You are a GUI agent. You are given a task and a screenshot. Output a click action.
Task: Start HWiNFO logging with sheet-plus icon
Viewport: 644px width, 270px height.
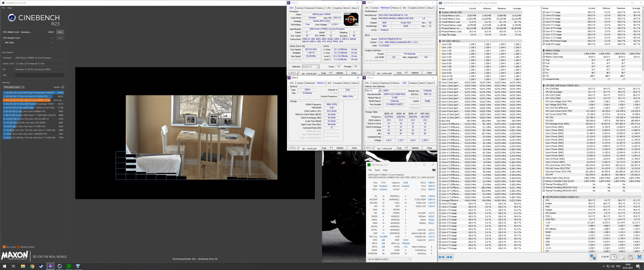pyautogui.click(x=622, y=257)
